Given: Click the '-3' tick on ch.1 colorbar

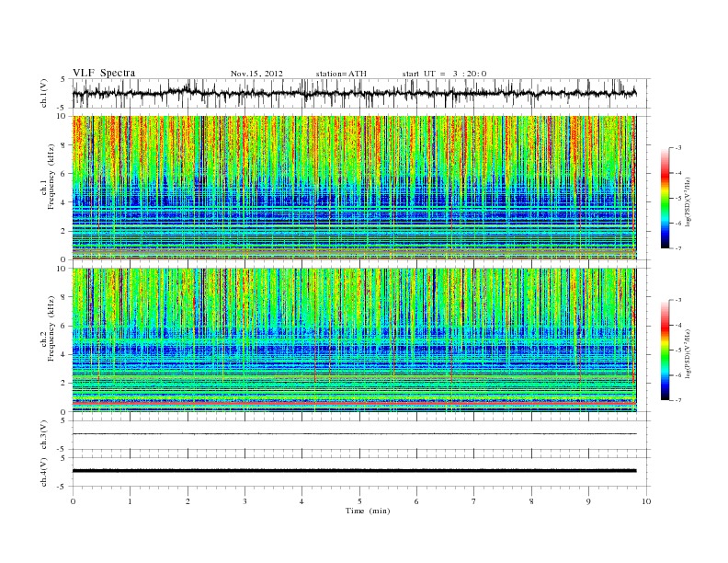Looking at the screenshot, I should click(677, 148).
